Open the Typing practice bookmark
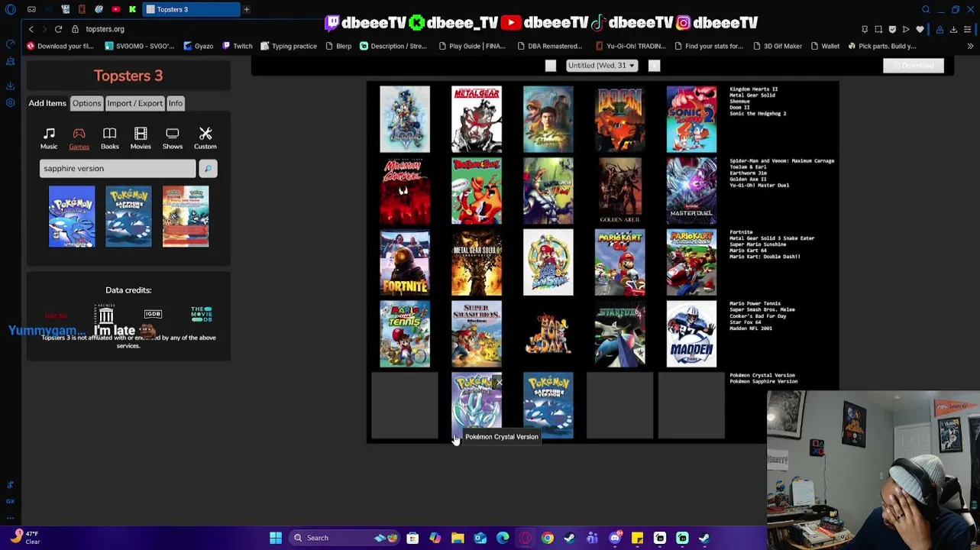This screenshot has height=550, width=980. tap(289, 46)
